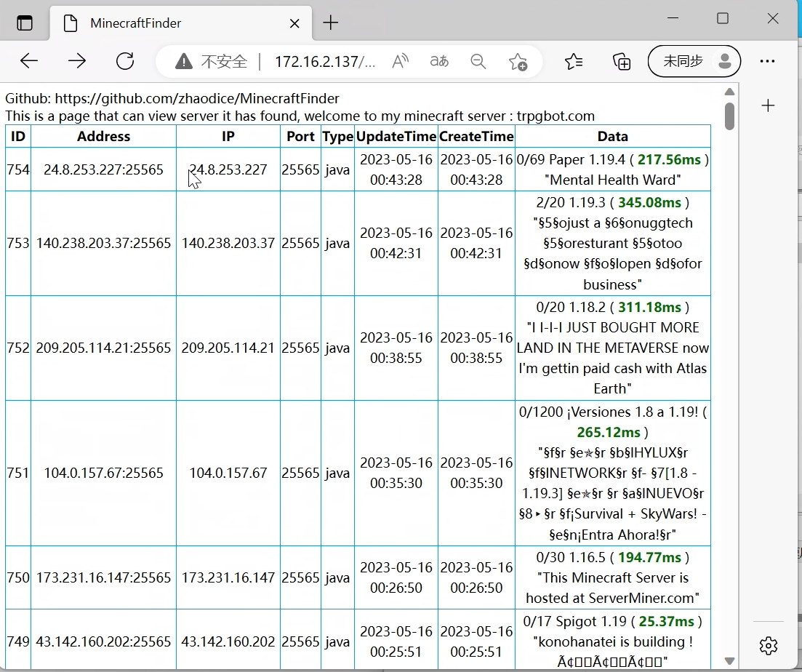Open the translate page option
The width and height of the screenshot is (802, 672).
click(439, 62)
